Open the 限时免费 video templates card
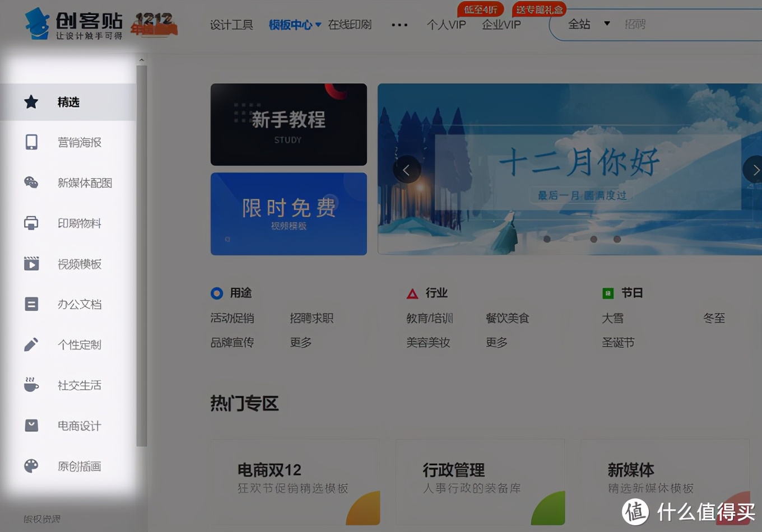Image resolution: width=762 pixels, height=532 pixels. pyautogui.click(x=289, y=214)
